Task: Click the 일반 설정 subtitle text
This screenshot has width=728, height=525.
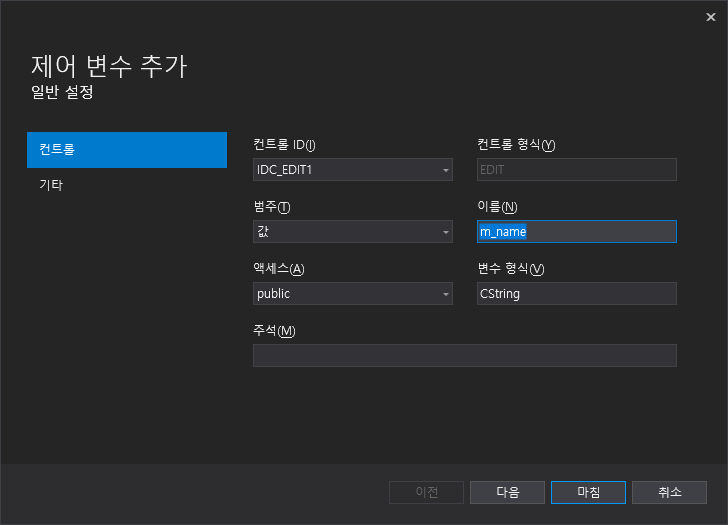Action: (x=62, y=92)
